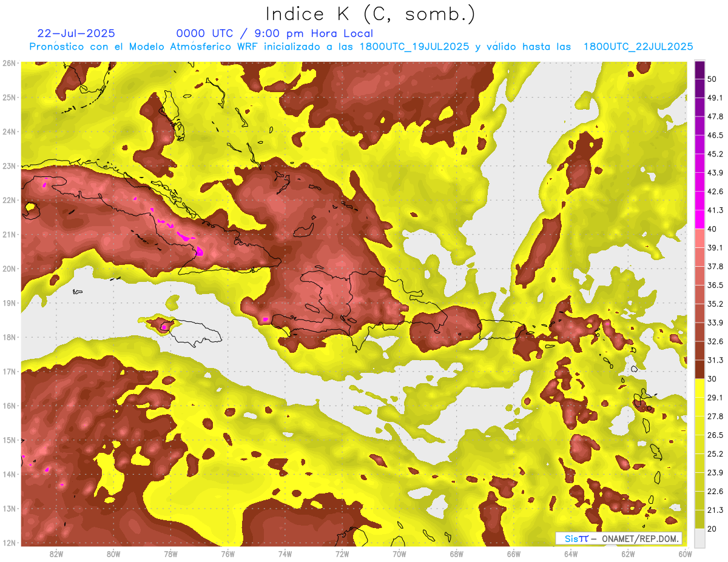Click the colorbar label "36.5"

715,285
